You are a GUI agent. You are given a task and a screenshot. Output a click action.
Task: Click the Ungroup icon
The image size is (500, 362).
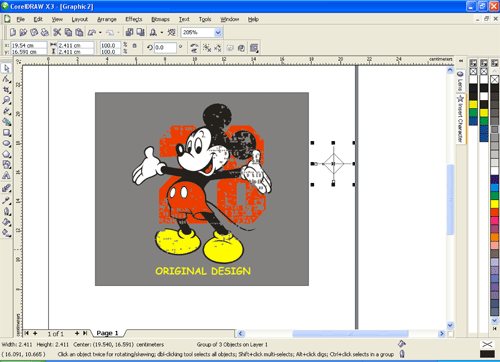(207, 48)
